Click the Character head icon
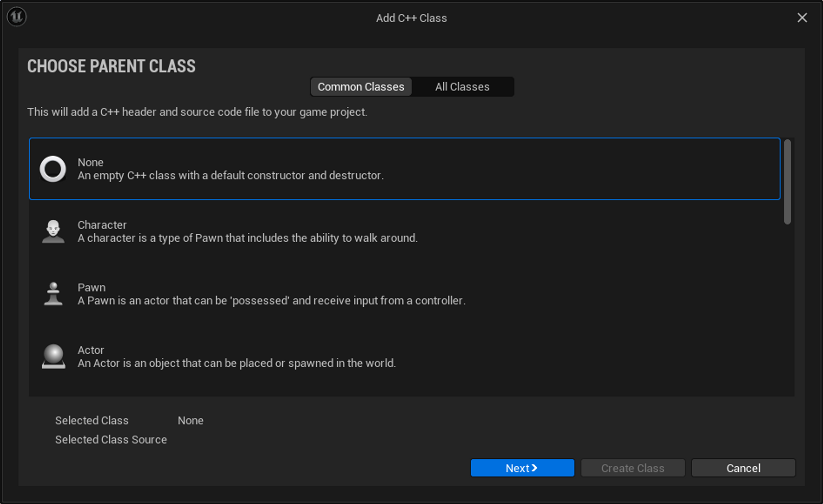The height and width of the screenshot is (504, 823). click(x=53, y=231)
